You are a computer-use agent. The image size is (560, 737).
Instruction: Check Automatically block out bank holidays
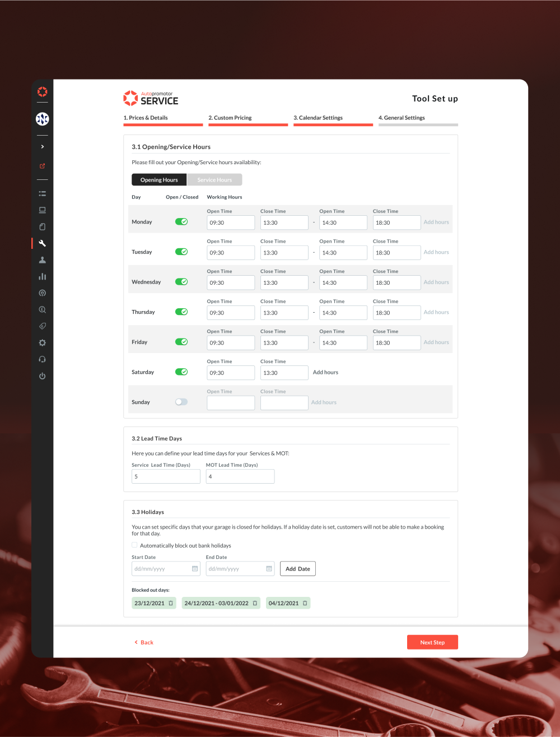134,545
